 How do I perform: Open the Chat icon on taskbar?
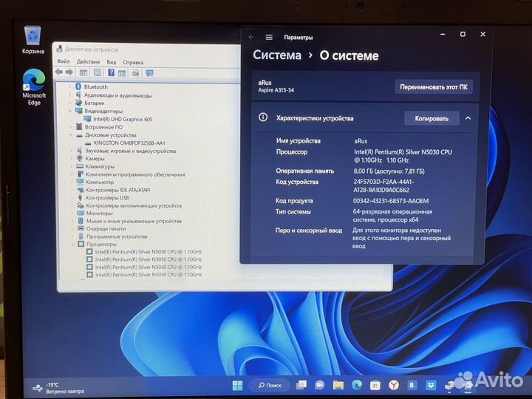click(319, 385)
